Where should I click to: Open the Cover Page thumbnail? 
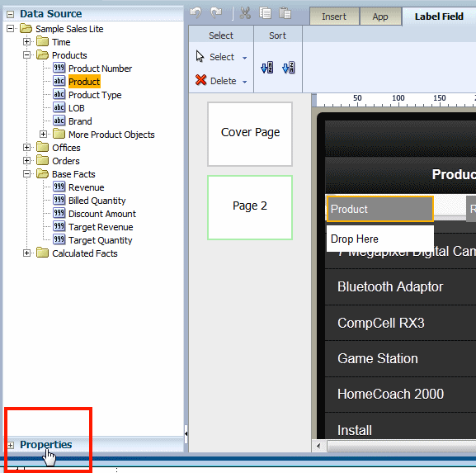tap(250, 134)
